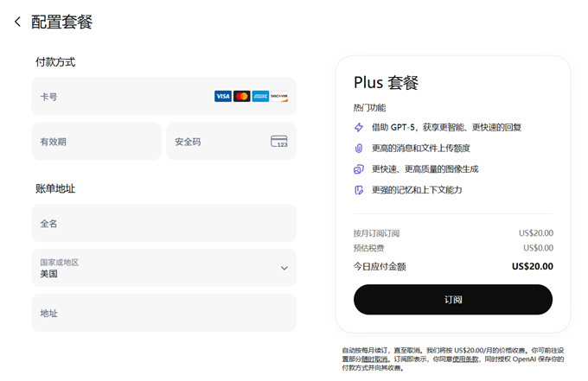Focus the 卡号 card number field
The height and width of the screenshot is (381, 588).
pos(121,97)
